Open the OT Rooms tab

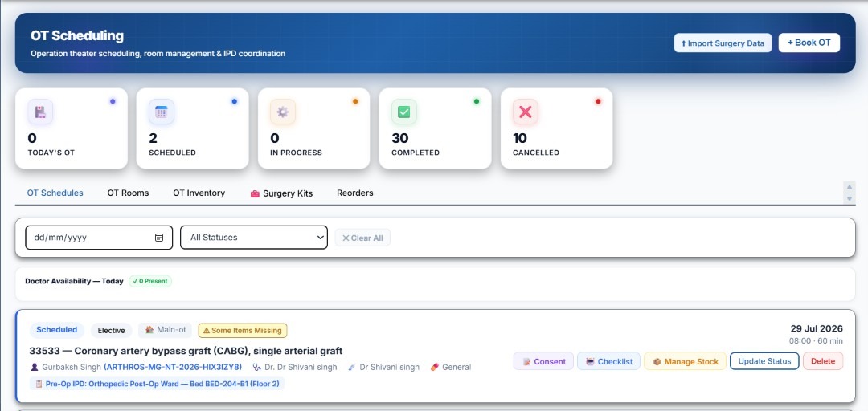(x=128, y=193)
